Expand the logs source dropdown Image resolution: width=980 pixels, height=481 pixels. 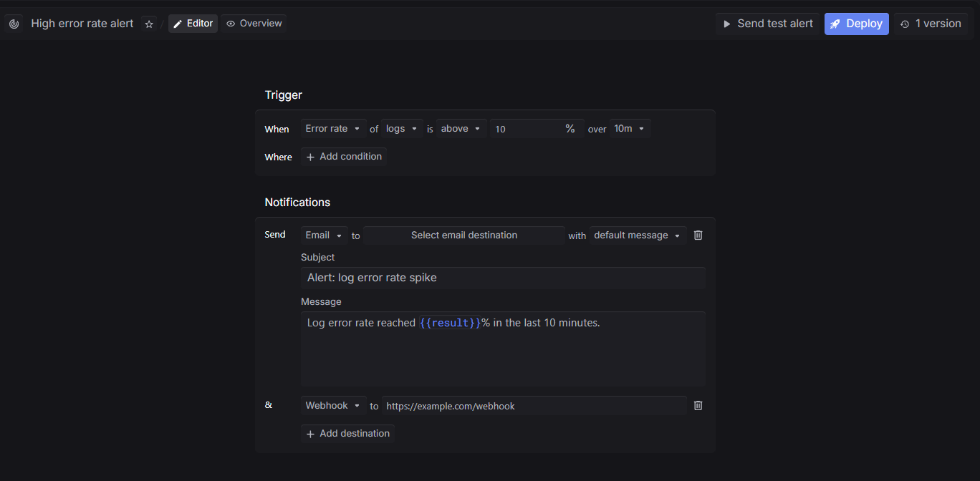pos(402,129)
